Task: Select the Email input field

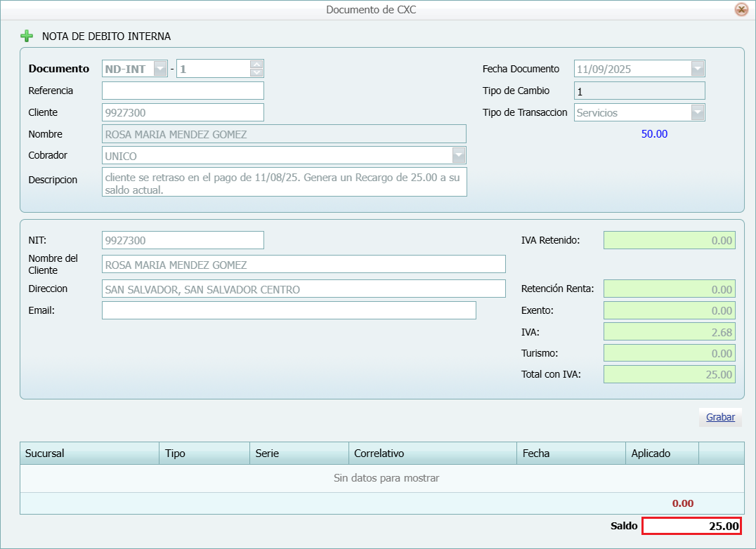Action: tap(289, 310)
